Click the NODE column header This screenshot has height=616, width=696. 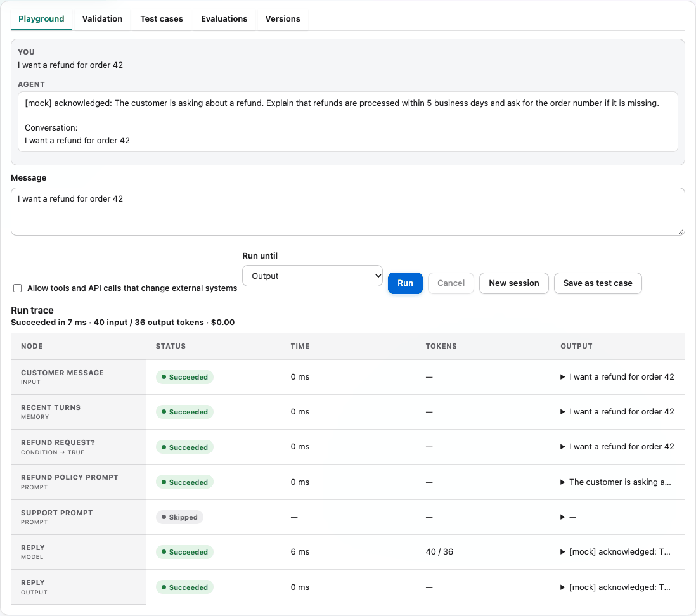(x=32, y=346)
